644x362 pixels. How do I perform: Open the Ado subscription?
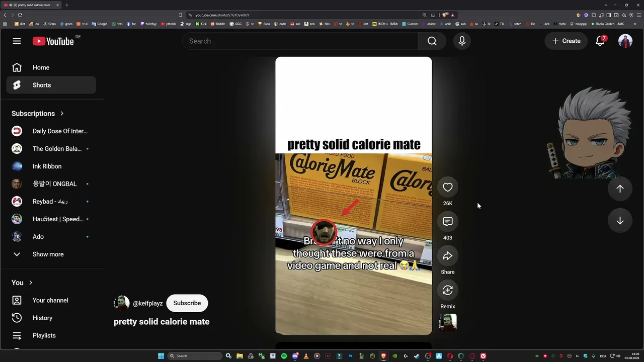(51, 237)
